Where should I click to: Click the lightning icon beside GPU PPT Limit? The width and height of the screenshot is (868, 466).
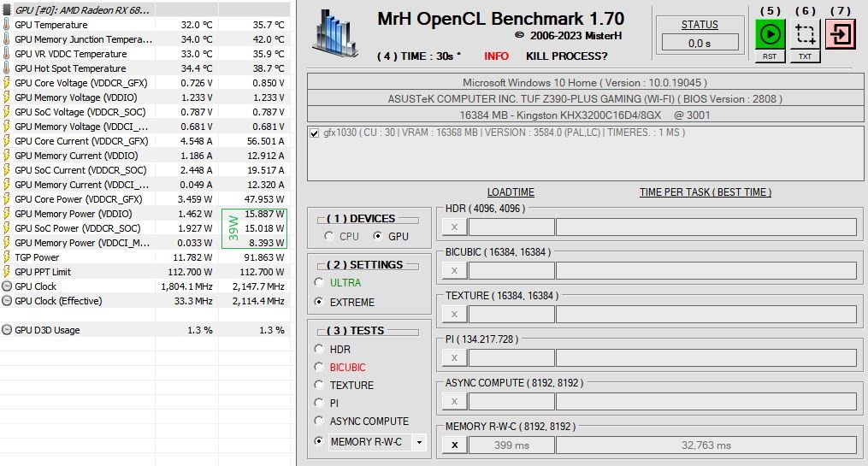click(x=7, y=272)
